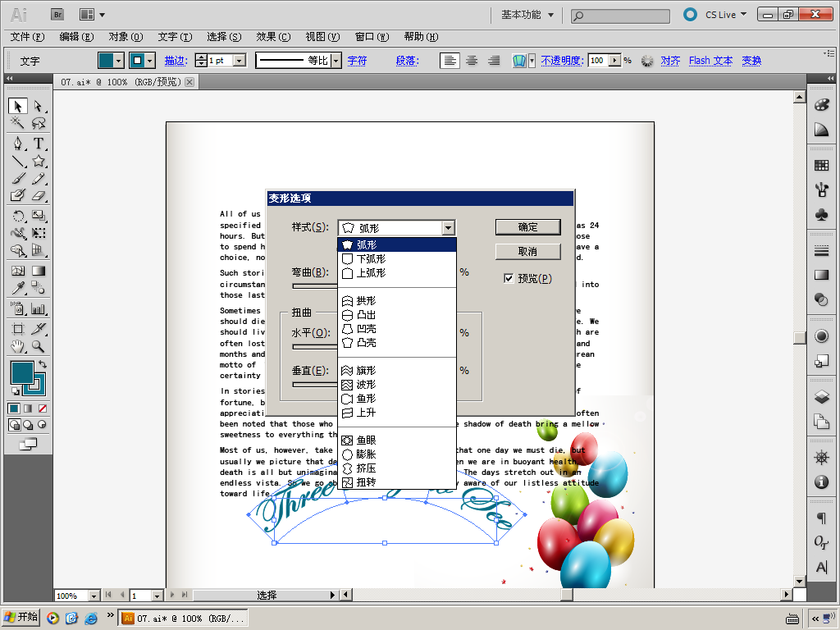Image resolution: width=840 pixels, height=630 pixels.
Task: Choose 旗形 from the style list
Action: point(397,370)
